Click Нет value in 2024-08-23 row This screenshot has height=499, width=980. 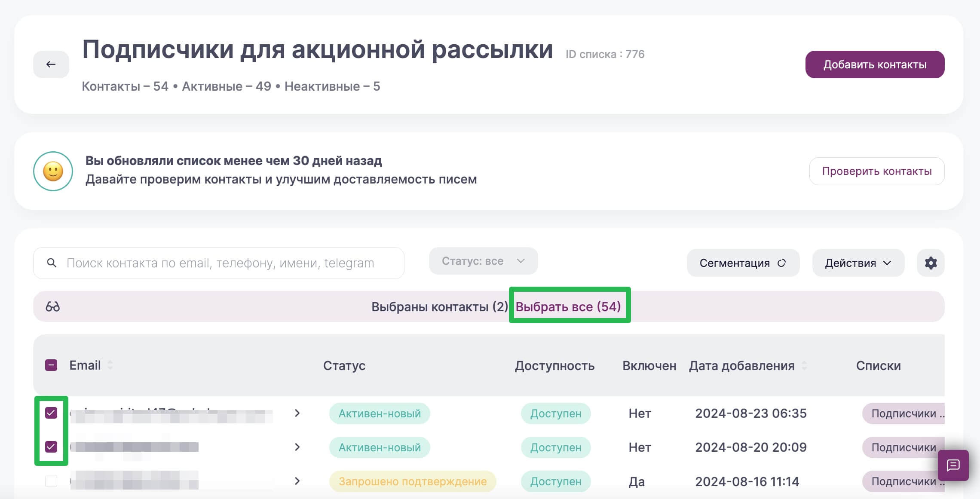pos(640,413)
